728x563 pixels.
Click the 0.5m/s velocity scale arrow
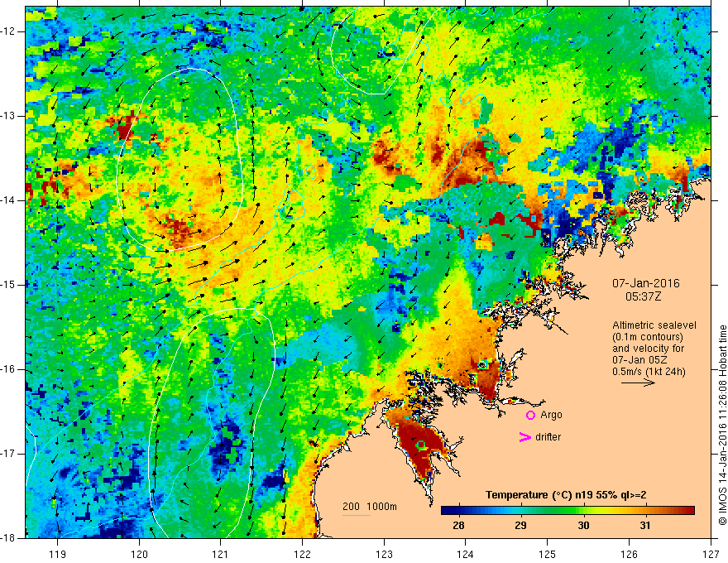[x=638, y=383]
